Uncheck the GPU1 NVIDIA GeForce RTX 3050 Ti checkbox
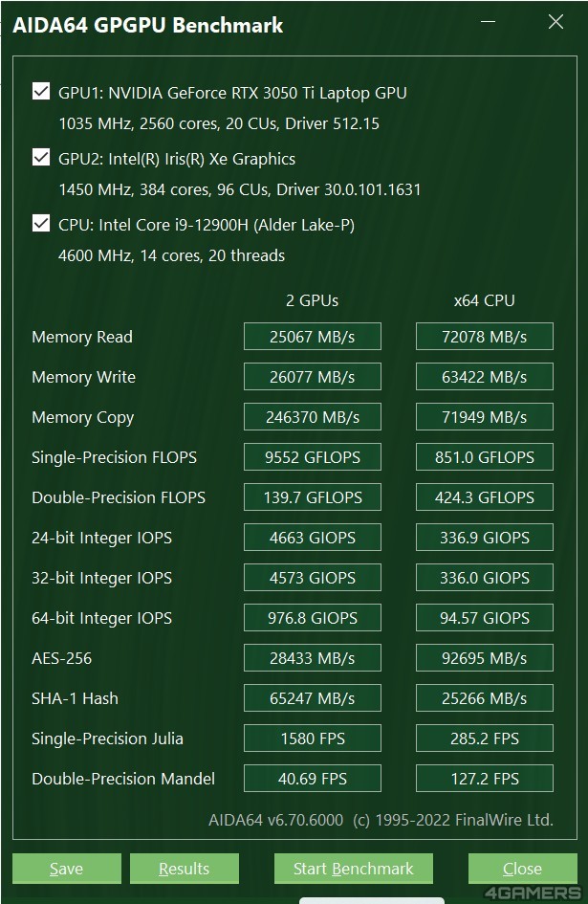This screenshot has height=904, width=588. pos(41,92)
